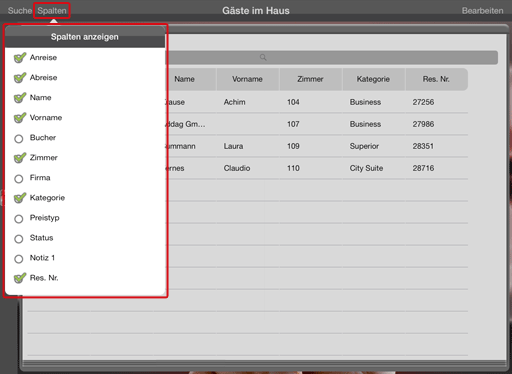
Task: Select guest Achim in room 104
Action: point(235,102)
